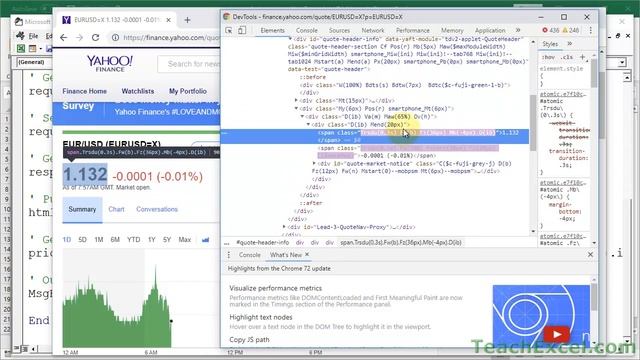Select the 1M chart range
Viewport: 640px width, 360px height.
98,240
